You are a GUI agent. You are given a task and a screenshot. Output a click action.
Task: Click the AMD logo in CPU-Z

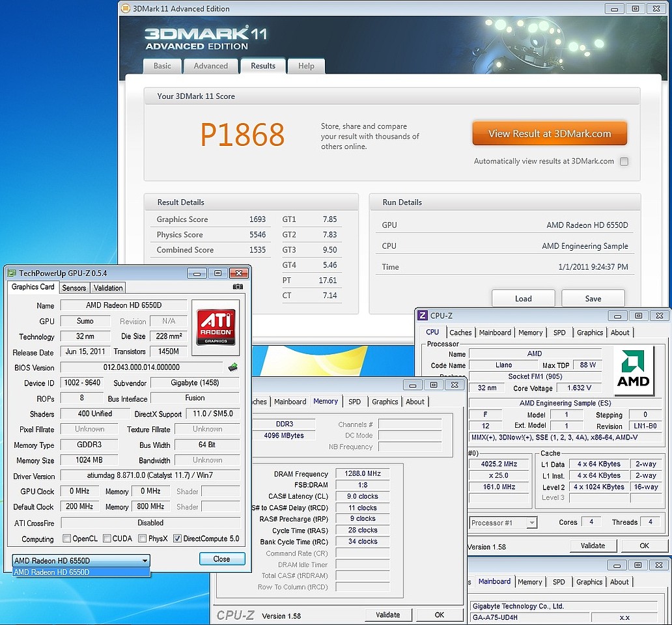(633, 370)
